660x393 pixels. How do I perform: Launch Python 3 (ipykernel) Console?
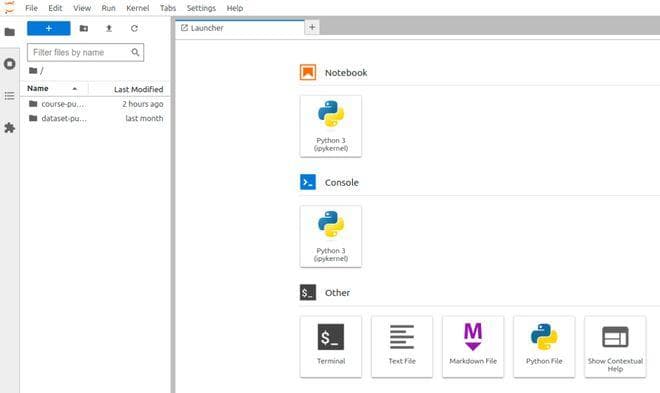tap(331, 236)
